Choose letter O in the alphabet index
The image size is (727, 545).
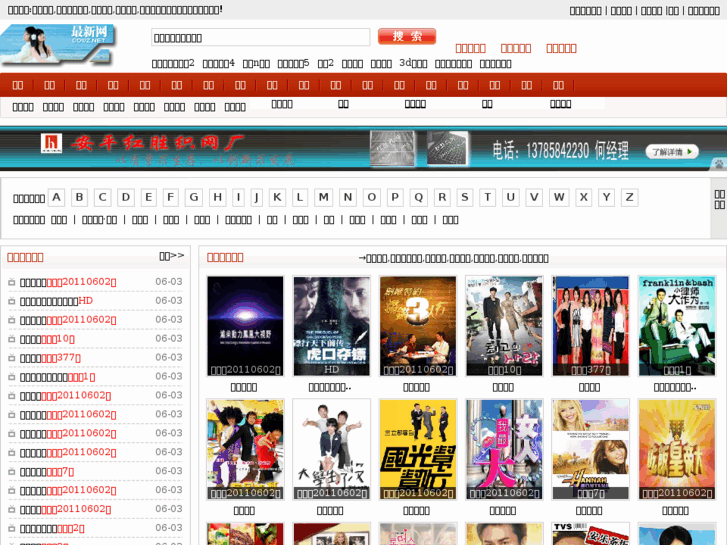(371, 198)
